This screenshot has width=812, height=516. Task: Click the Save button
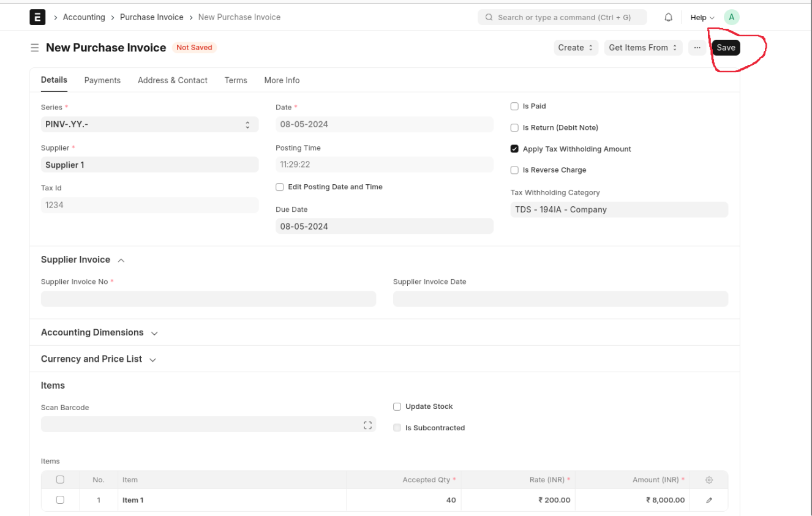tap(726, 48)
